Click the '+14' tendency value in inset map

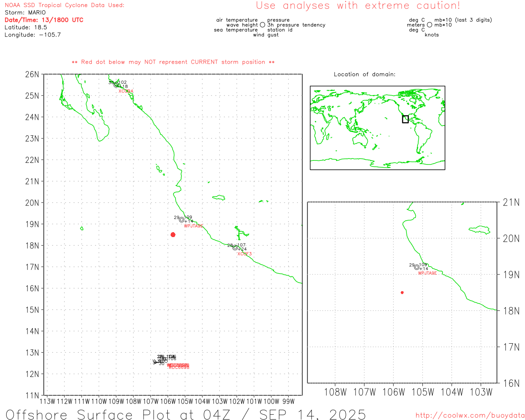pos(424,269)
